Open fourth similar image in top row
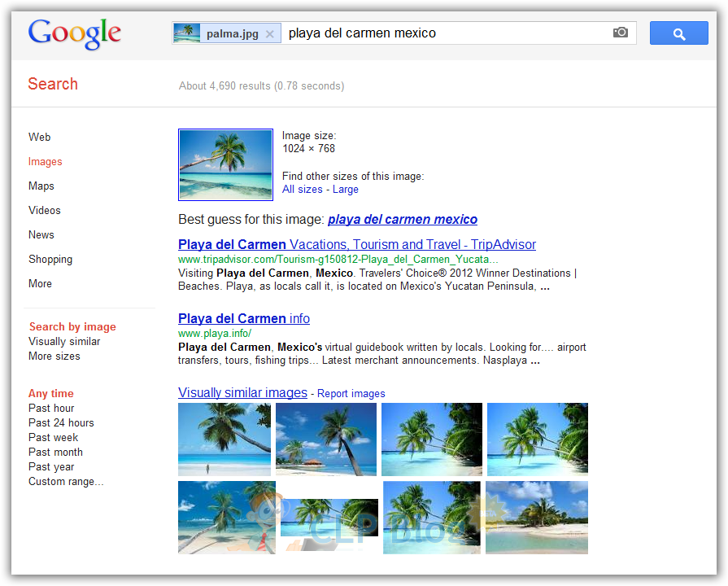Screen dimensions: 728x586 coord(538,439)
